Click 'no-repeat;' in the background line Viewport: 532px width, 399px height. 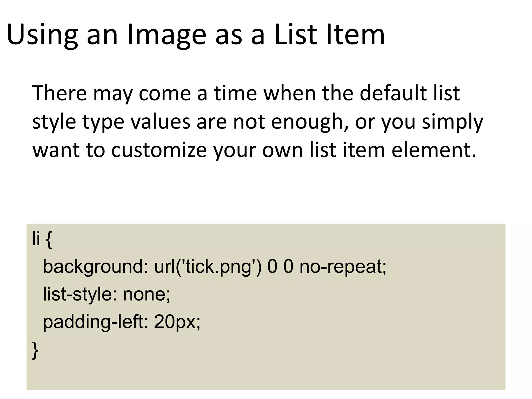343,267
